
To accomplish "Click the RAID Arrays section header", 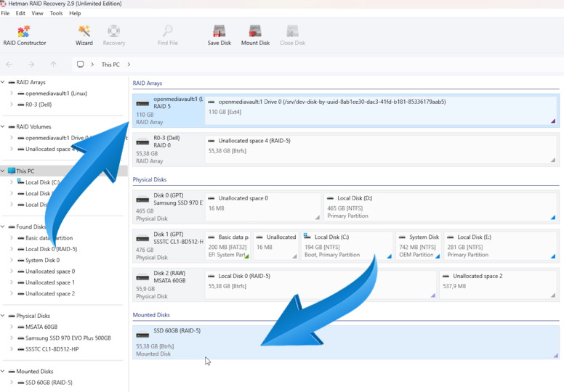I will pyautogui.click(x=148, y=83).
